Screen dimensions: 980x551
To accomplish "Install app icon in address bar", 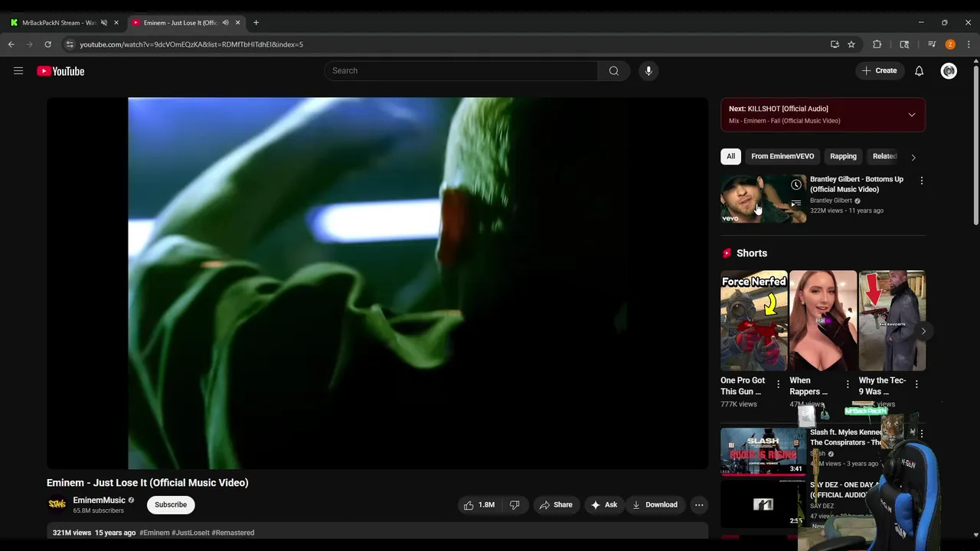I will (x=835, y=44).
